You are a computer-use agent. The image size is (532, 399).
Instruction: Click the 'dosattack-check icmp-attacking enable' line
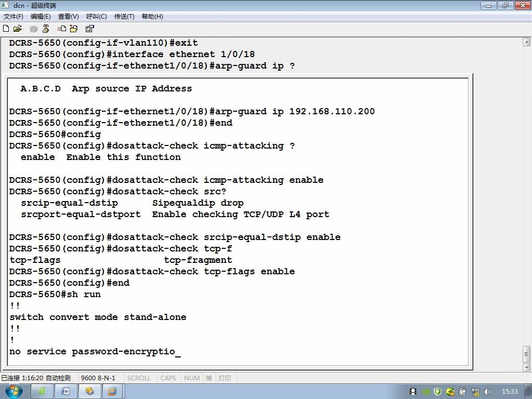(166, 180)
